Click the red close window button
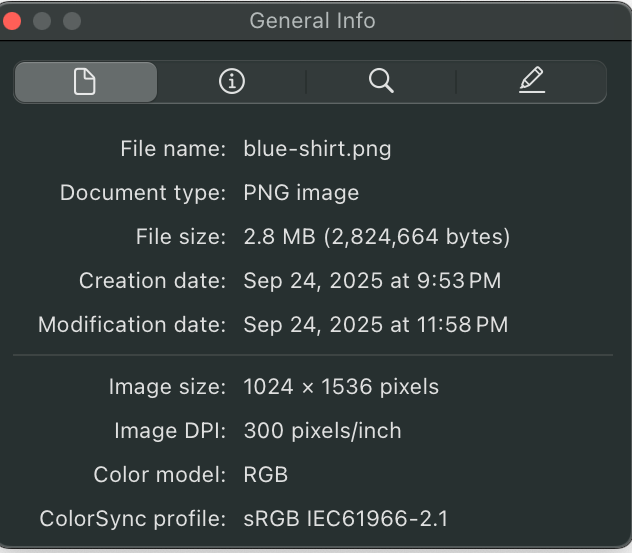The image size is (632, 553). pos(12,20)
